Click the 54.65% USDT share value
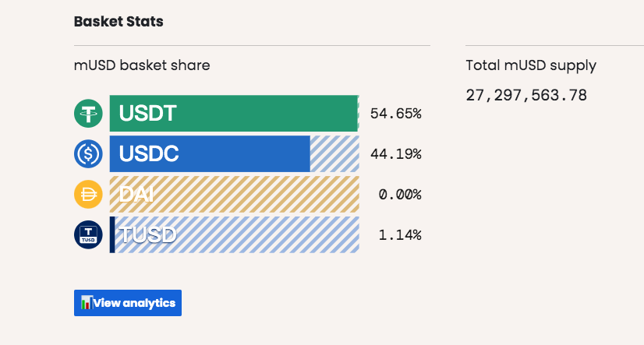The width and height of the screenshot is (644, 345). pos(396,114)
